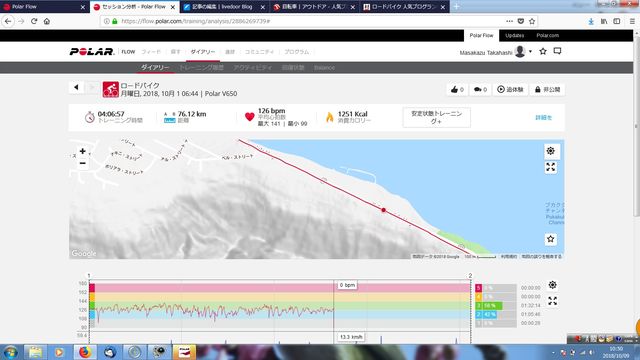The image size is (640, 360).
Task: Click Polar Flow top bar tab
Action: 481,36
